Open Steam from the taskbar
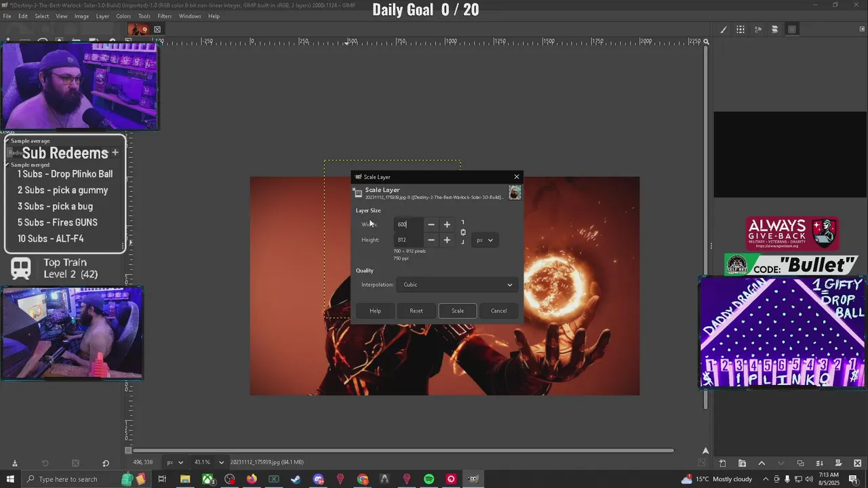Image resolution: width=868 pixels, height=488 pixels. click(296, 479)
